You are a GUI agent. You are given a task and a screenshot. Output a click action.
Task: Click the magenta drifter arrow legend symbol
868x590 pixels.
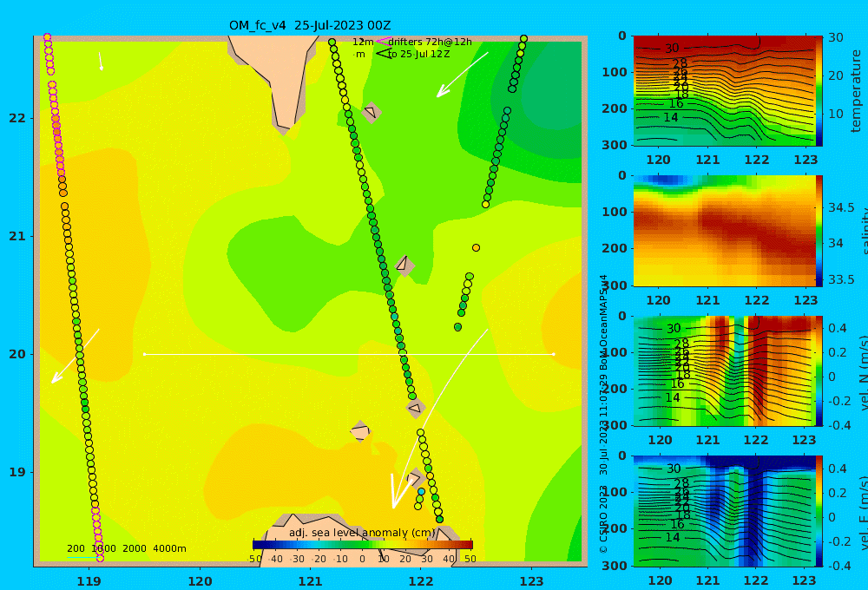pos(383,41)
